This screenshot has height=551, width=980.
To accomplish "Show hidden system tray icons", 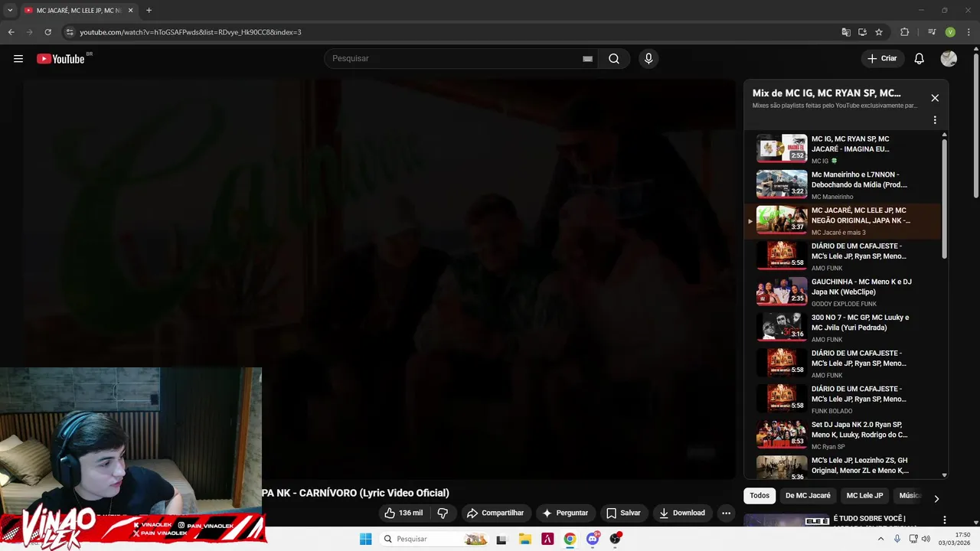I will pyautogui.click(x=880, y=539).
